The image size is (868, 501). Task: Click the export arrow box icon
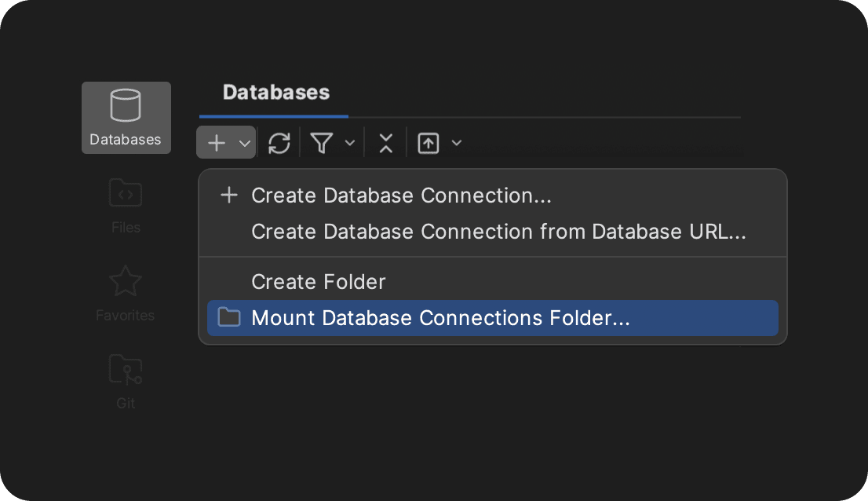pyautogui.click(x=429, y=143)
